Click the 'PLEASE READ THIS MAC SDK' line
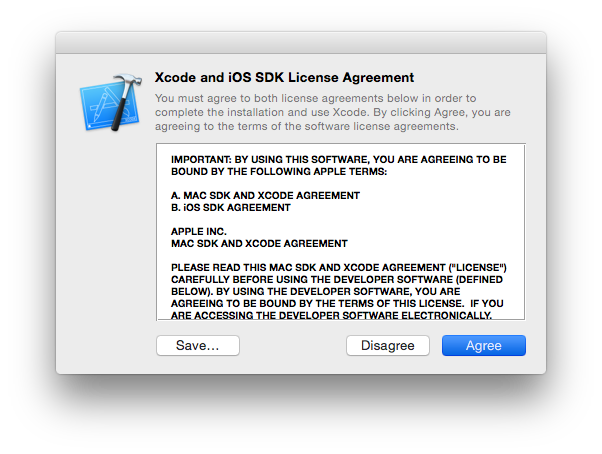 point(339,267)
